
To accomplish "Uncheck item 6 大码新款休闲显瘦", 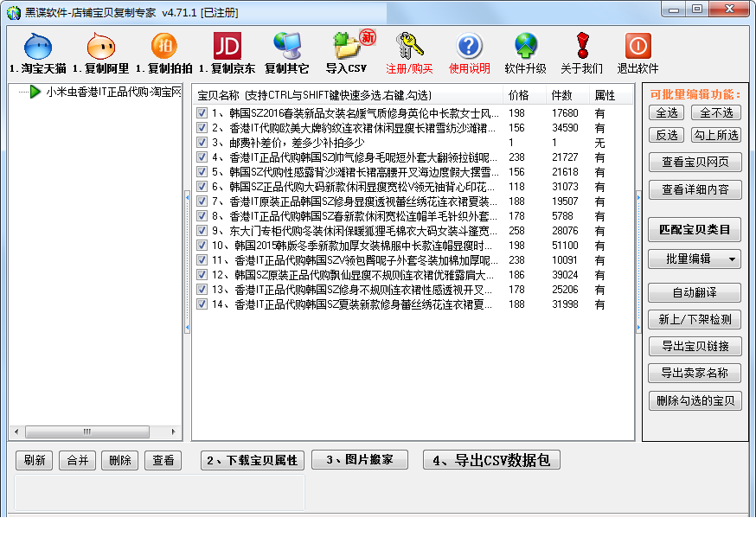I will tap(202, 187).
